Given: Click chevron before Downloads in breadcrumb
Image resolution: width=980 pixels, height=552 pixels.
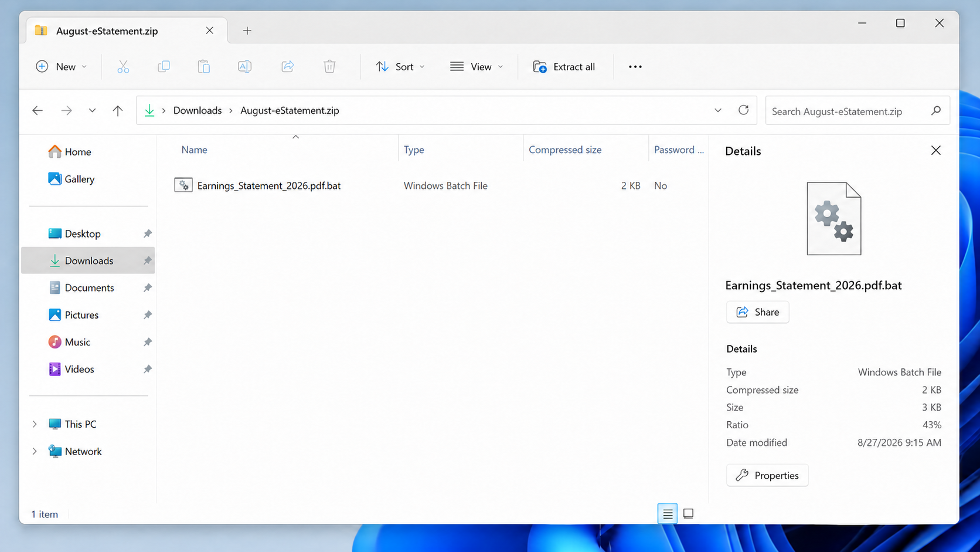Looking at the screenshot, I should point(164,110).
